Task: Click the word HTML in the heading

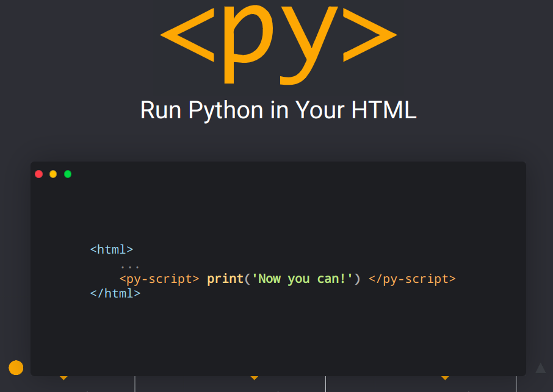Action: click(384, 110)
